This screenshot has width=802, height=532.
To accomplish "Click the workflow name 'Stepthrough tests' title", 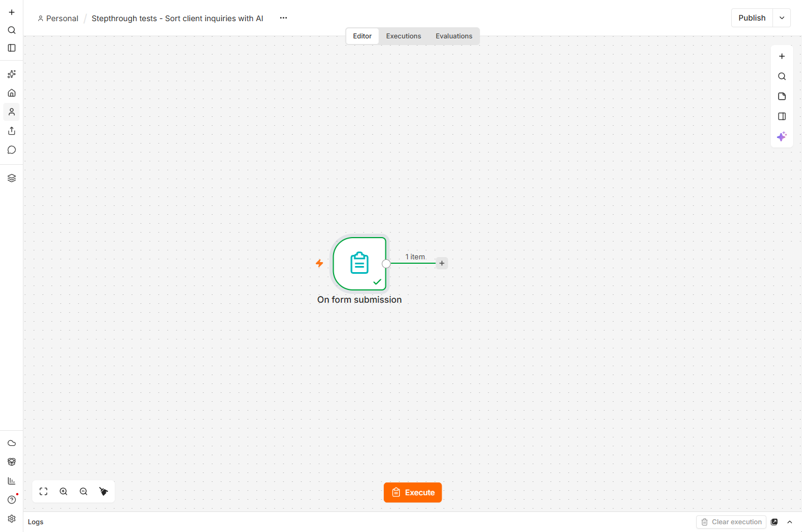I will tap(177, 18).
